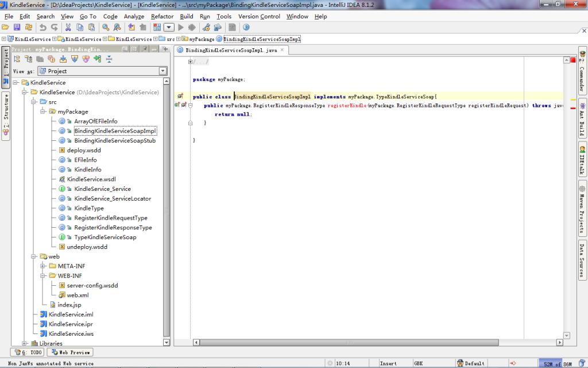
Task: Select the BindingKindleServiceSoapImpl.java editor tab
Action: pyautogui.click(x=231, y=50)
